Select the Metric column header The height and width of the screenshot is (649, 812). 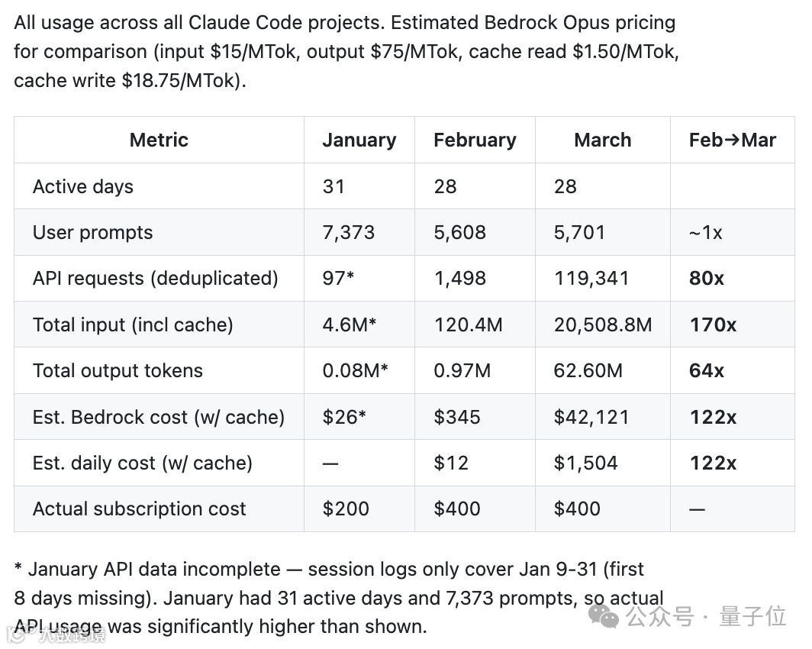(159, 140)
